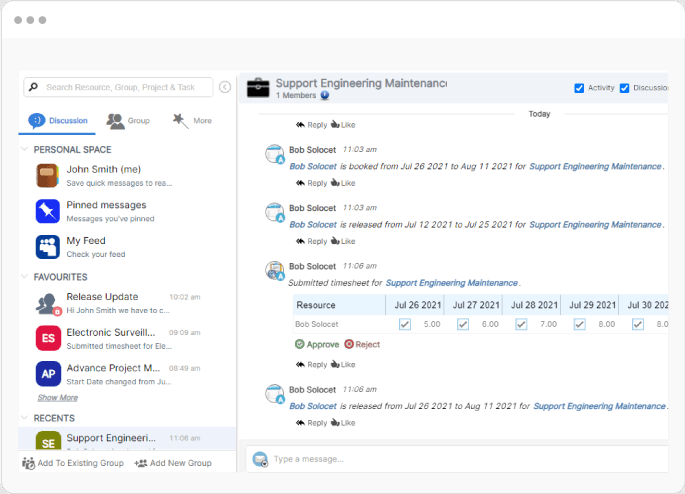Collapse the PERSONAL SPACE section
This screenshot has width=685, height=494.
24,149
